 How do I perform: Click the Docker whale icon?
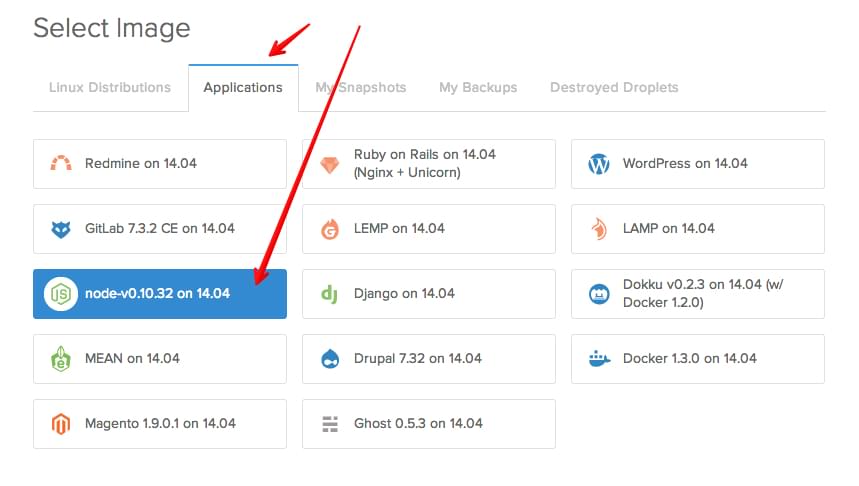pos(599,359)
